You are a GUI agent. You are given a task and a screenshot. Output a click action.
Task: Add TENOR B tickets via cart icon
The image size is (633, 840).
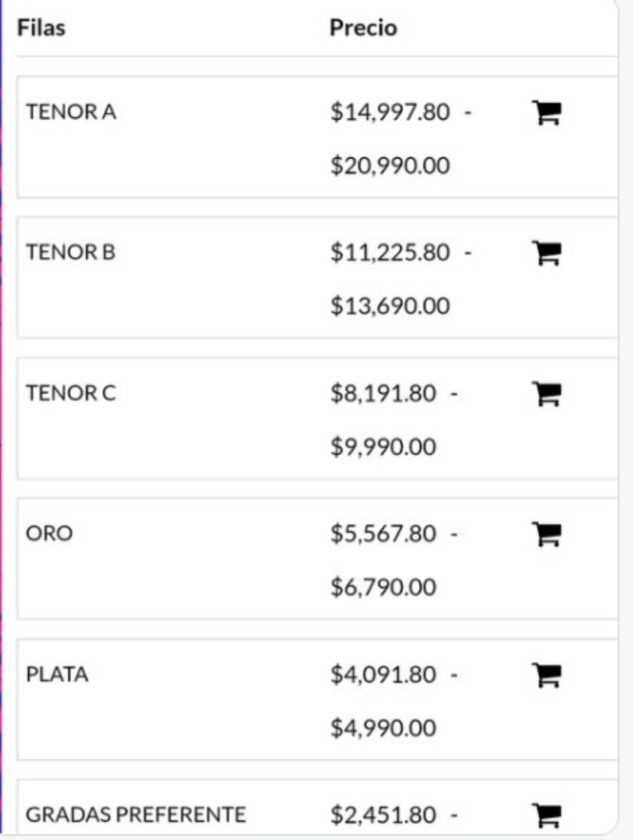point(546,253)
